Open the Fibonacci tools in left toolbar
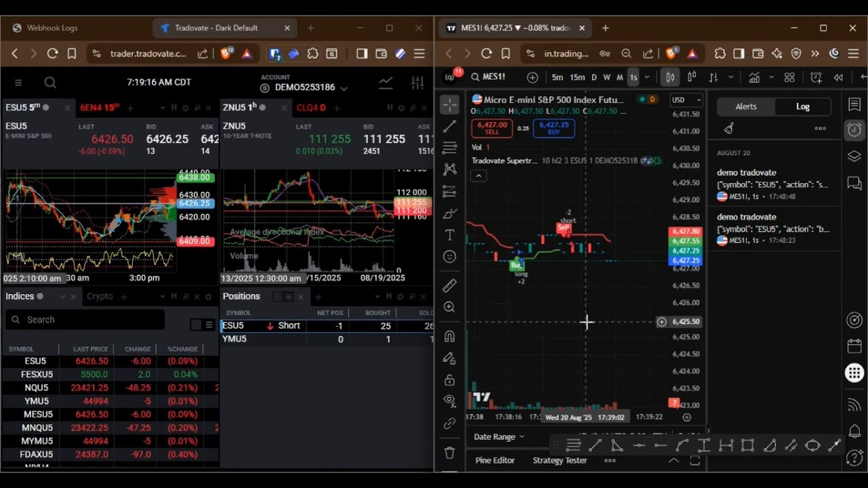The width and height of the screenshot is (868, 488). tap(450, 148)
